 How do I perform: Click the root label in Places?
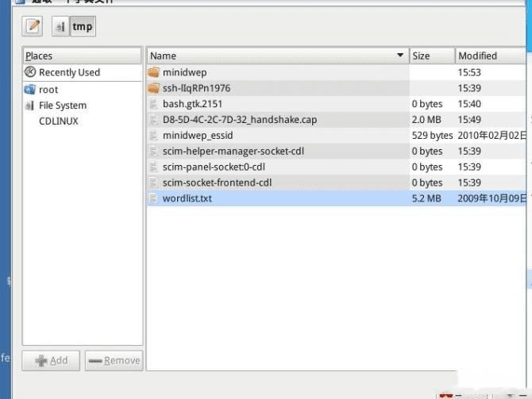point(48,90)
